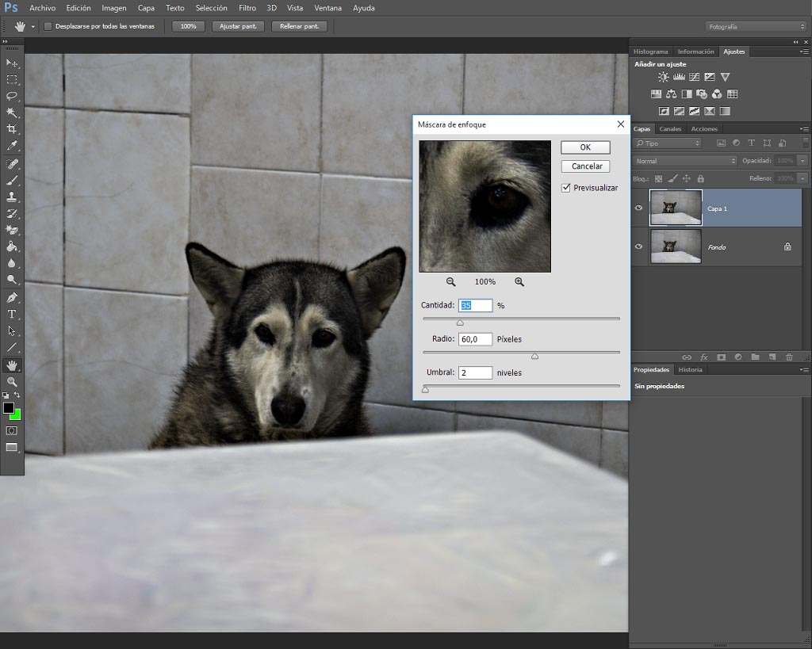Delete layer with the trash icon
Viewport: 812px width, 649px height.
(789, 357)
